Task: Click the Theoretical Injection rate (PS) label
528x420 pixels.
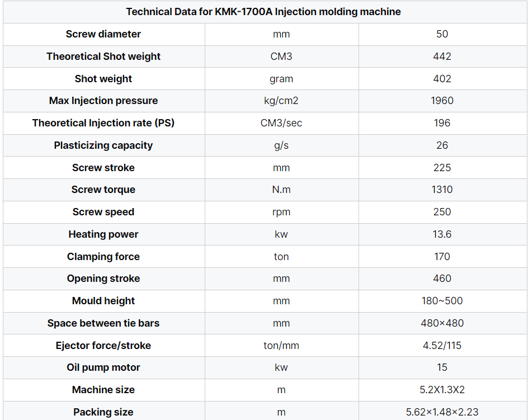Action: click(103, 123)
